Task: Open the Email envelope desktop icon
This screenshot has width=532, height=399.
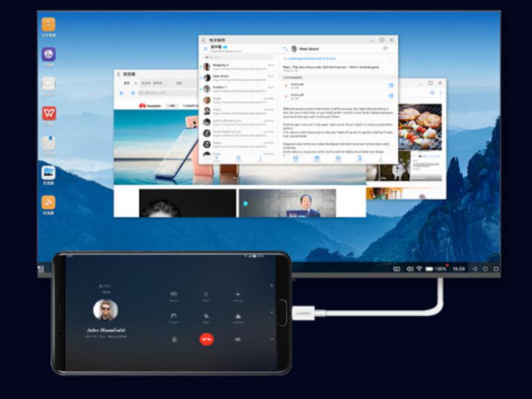Action: pos(49,84)
